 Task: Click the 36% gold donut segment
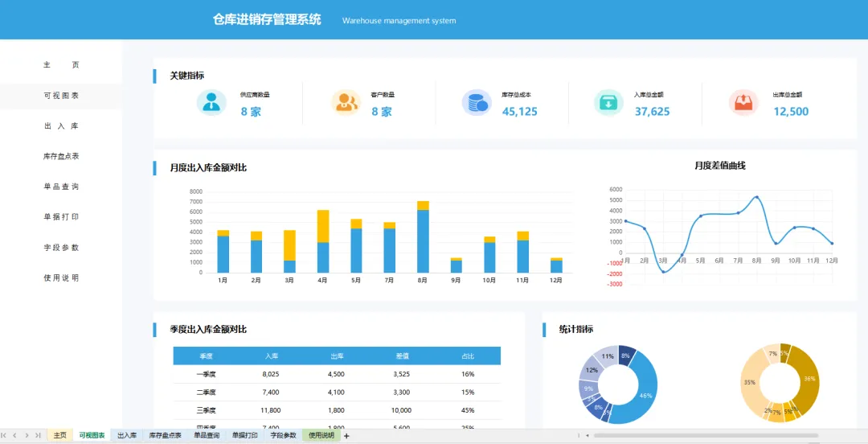tap(809, 379)
